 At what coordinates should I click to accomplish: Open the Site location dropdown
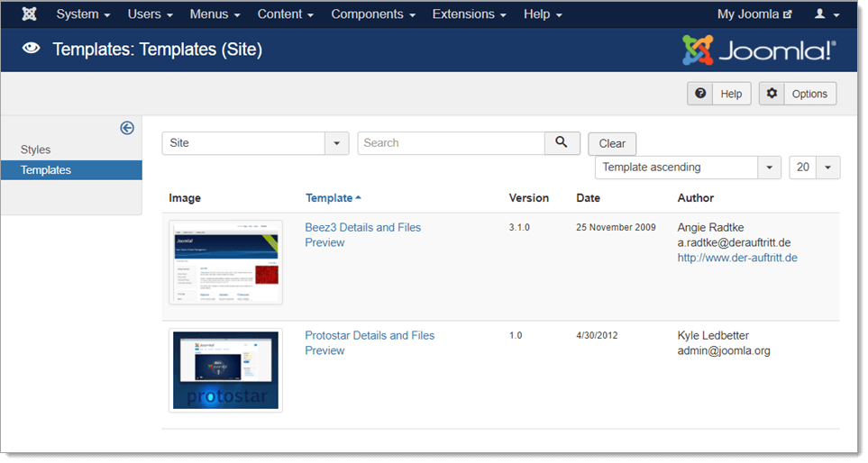255,143
